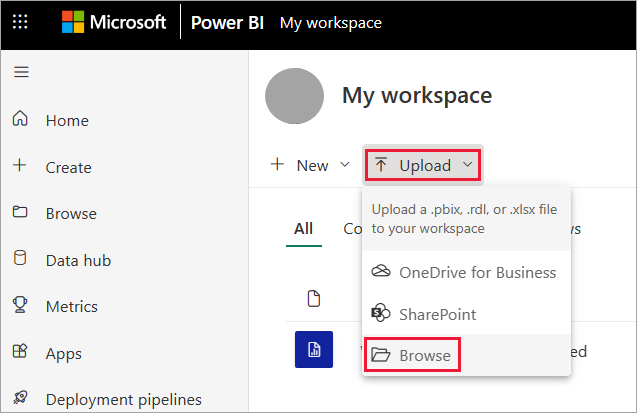Click the SharePoint logo icon
The width and height of the screenshot is (637, 413).
[x=381, y=313]
